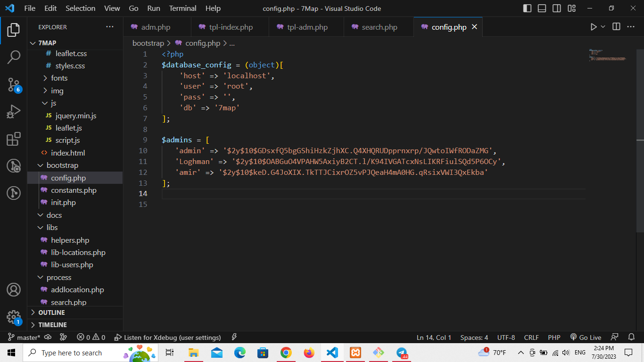Expand the img folder
Viewport: 644px width, 362px height.
[x=75, y=90]
